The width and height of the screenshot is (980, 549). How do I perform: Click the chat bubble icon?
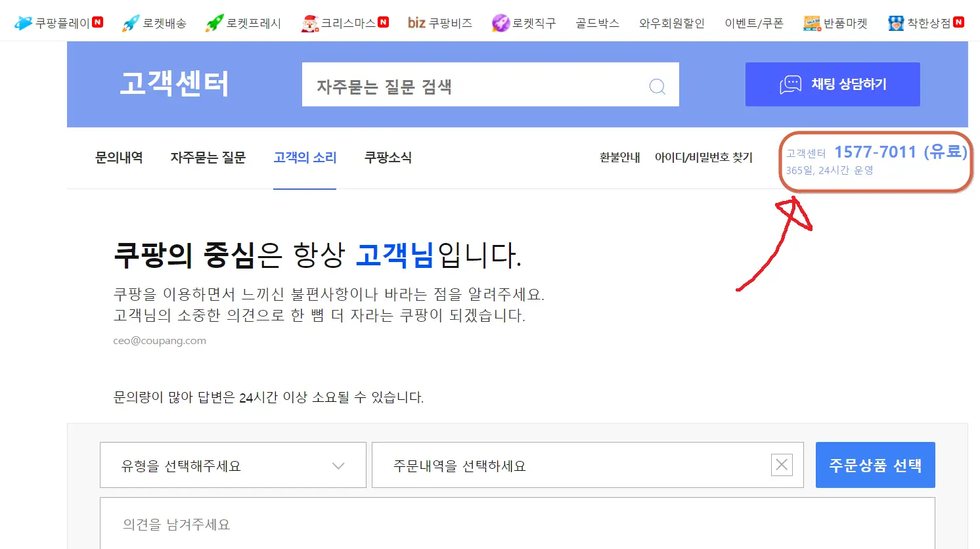790,84
